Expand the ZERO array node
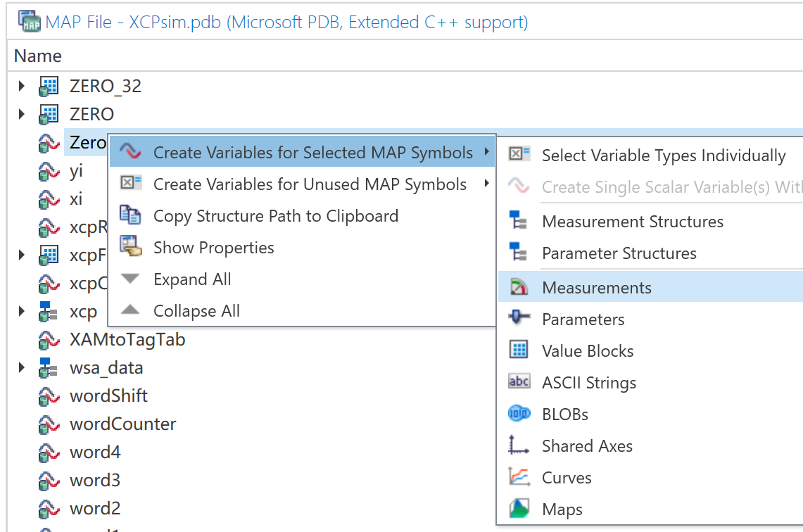 [22, 115]
